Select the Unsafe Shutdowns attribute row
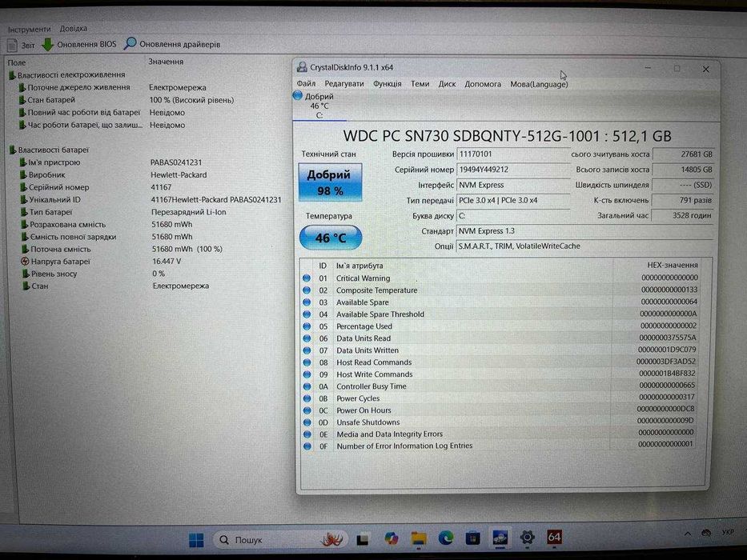The image size is (747, 560). pos(501,422)
